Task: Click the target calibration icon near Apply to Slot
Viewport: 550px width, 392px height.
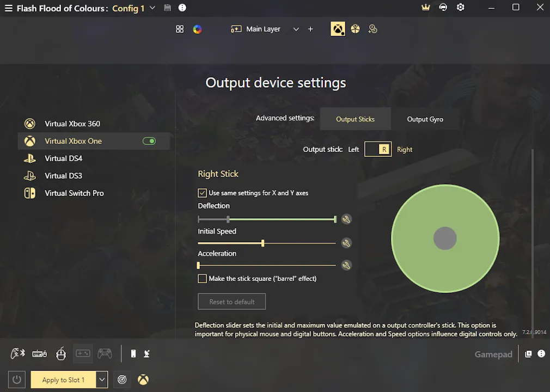Action: tap(122, 379)
